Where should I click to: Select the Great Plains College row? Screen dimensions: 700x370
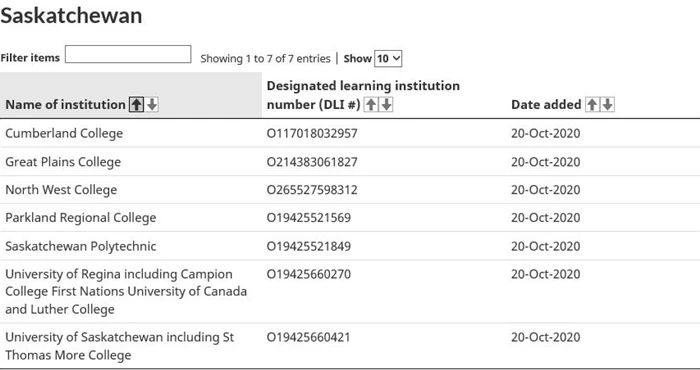350,162
